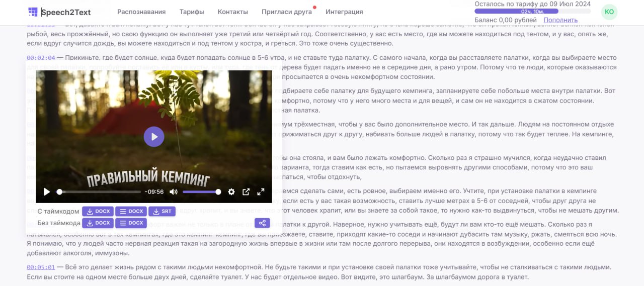Click the video seek progress bar
Screen dimensions: 644x286
click(100, 192)
